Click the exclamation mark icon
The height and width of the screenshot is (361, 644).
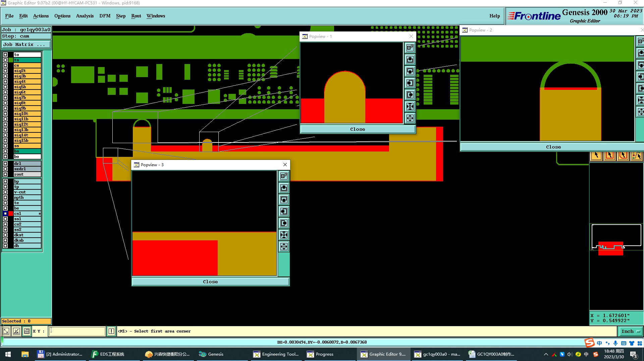coord(111,331)
